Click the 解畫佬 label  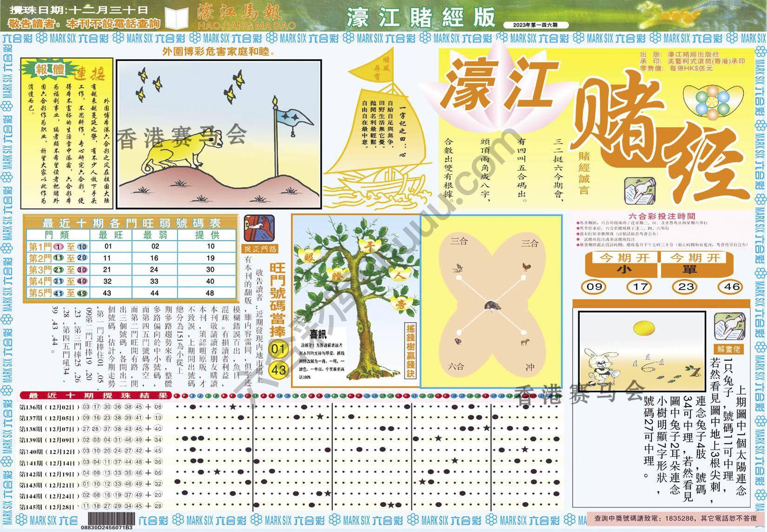click(730, 350)
